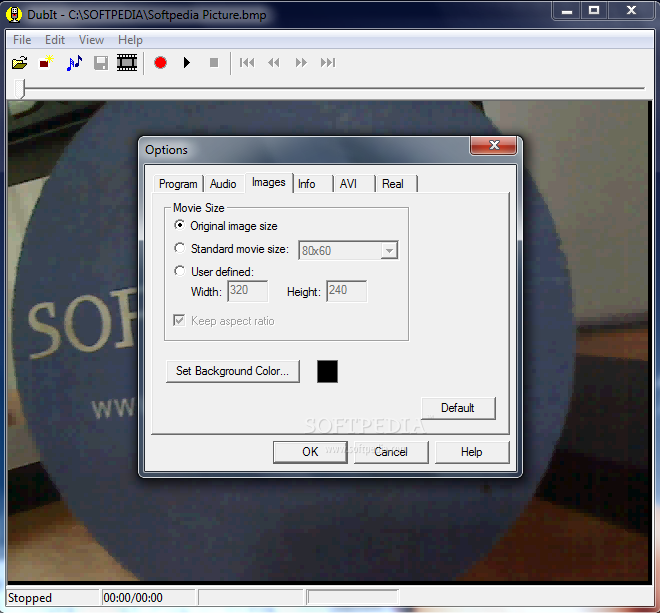Click the Default button
This screenshot has width=660, height=613.
click(x=458, y=408)
